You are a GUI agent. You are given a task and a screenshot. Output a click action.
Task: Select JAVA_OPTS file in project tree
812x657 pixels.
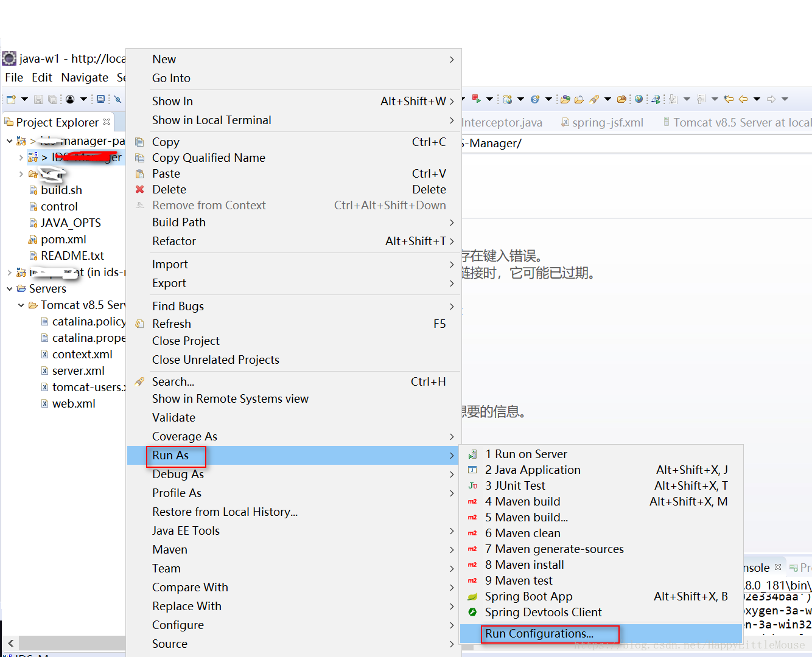(71, 223)
